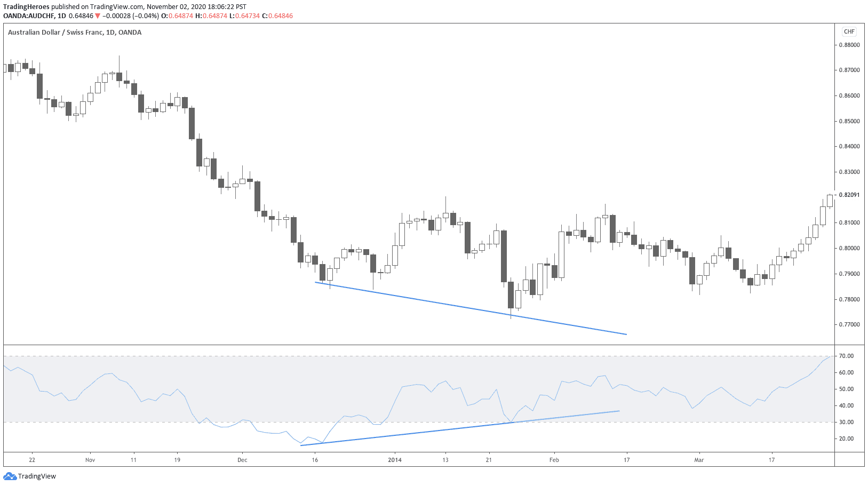Click the TradingView.com publication text
Image resolution: width=868 pixels, height=486 pixels.
117,7
